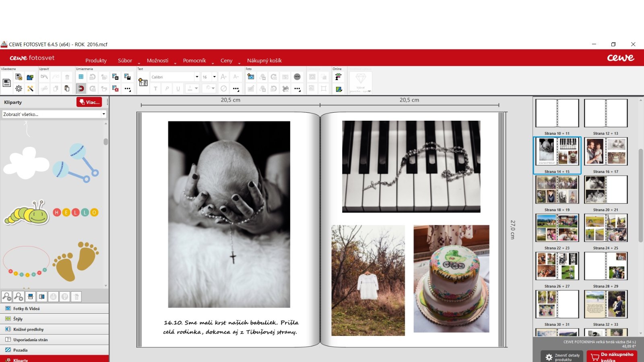Open the 'Zobraziť všetko...' filter dropdown
This screenshot has height=362, width=644.
point(54,114)
